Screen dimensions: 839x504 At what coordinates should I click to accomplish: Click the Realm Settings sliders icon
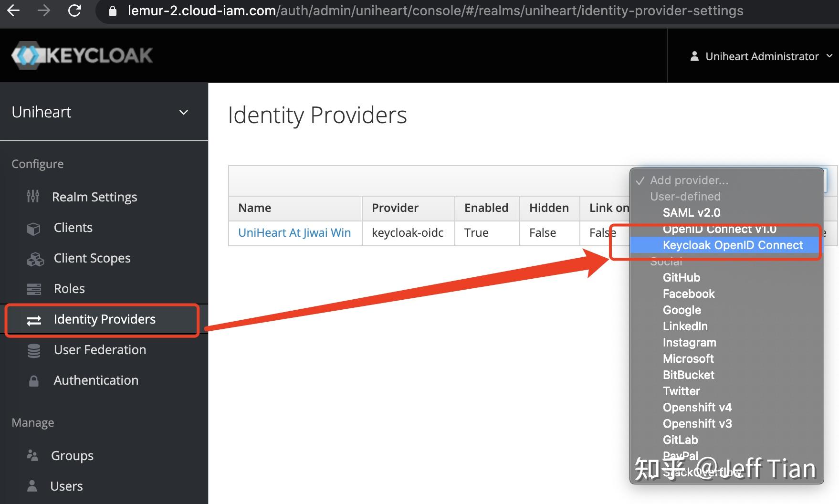[x=33, y=196]
